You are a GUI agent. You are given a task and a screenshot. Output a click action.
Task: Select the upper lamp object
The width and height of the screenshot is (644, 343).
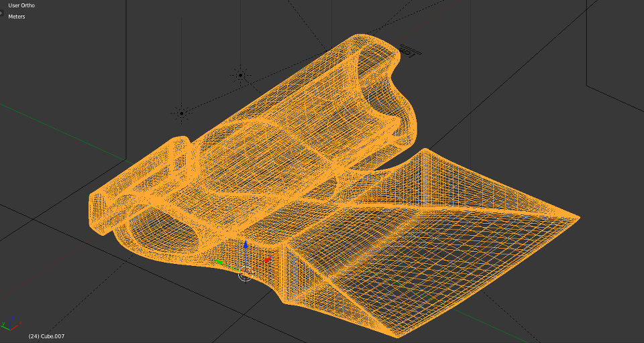pyautogui.click(x=240, y=75)
